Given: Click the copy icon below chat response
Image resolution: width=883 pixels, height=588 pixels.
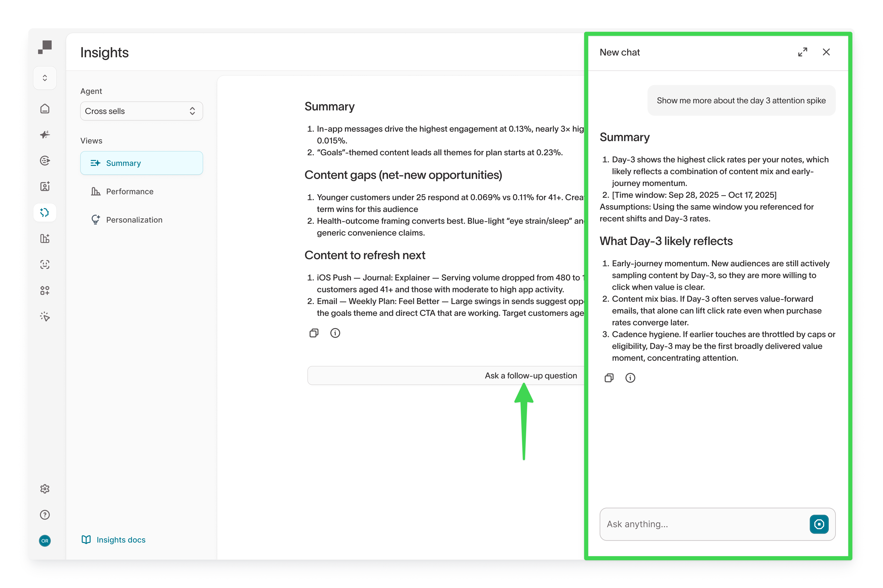Looking at the screenshot, I should pyautogui.click(x=609, y=378).
